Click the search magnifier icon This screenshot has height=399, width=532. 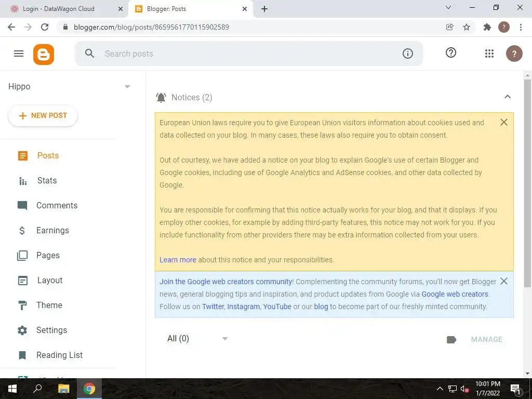pyautogui.click(x=89, y=54)
